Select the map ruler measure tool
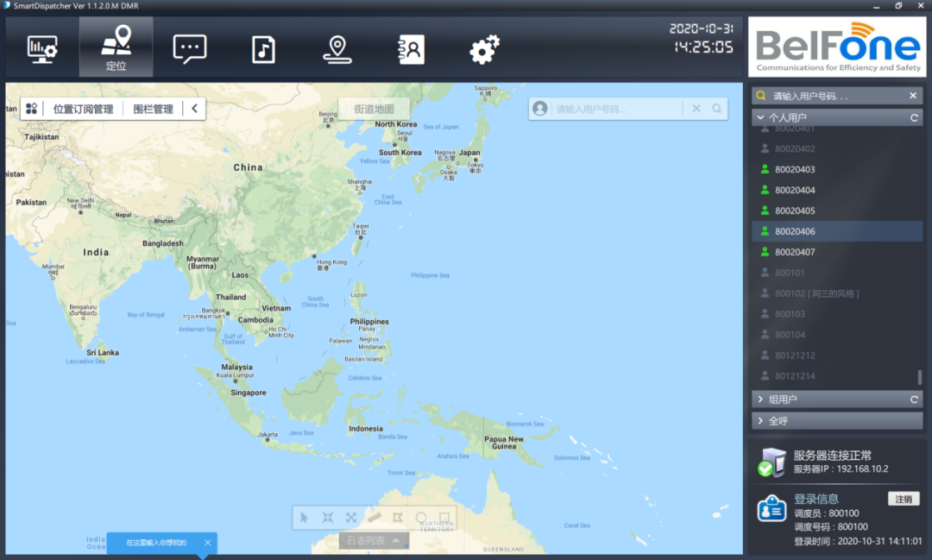This screenshot has width=932, height=560. coord(375,517)
